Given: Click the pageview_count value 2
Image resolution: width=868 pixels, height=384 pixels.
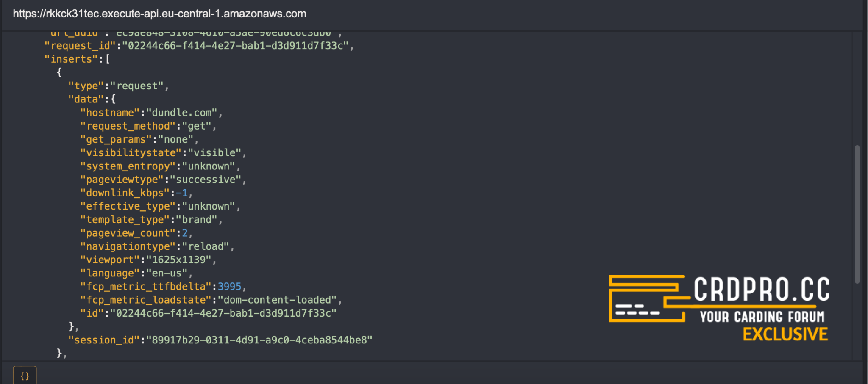Looking at the screenshot, I should click(185, 233).
